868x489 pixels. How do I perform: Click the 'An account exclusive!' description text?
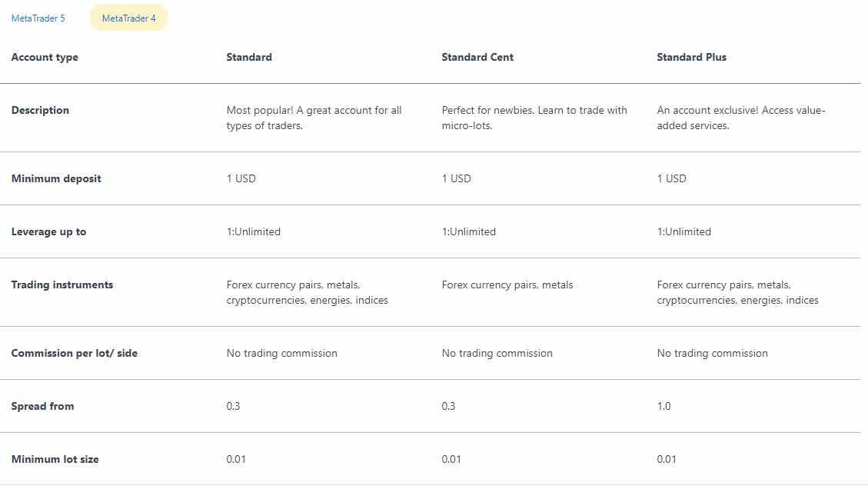pyautogui.click(x=740, y=118)
